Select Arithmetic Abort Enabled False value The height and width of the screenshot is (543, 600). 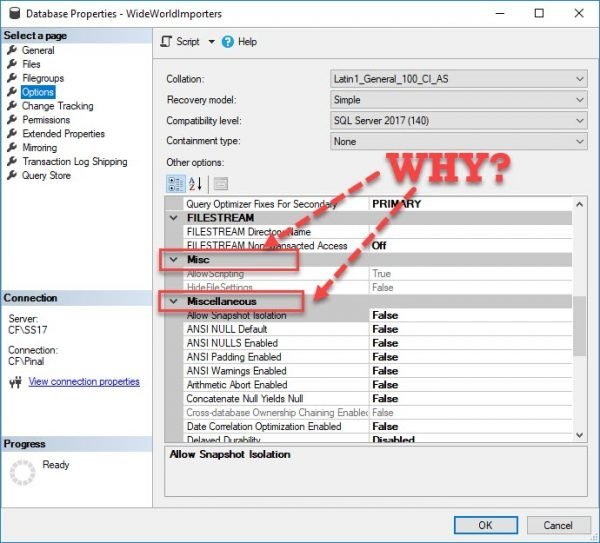point(384,385)
